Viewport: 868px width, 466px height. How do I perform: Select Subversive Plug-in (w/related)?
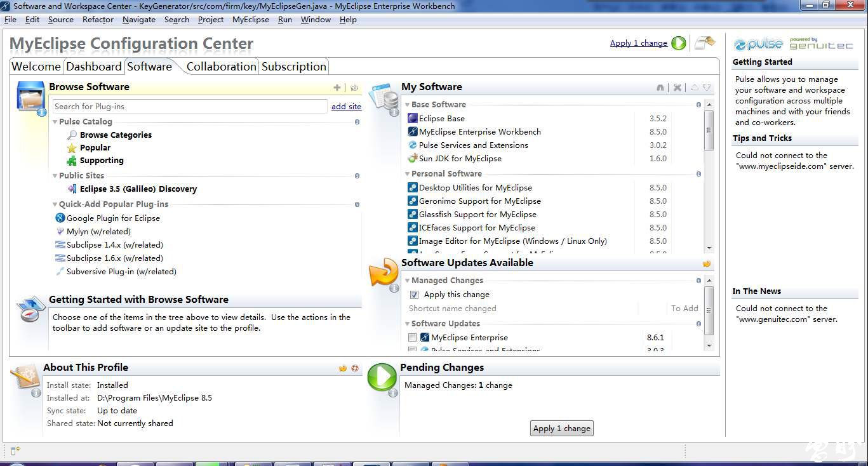(121, 272)
